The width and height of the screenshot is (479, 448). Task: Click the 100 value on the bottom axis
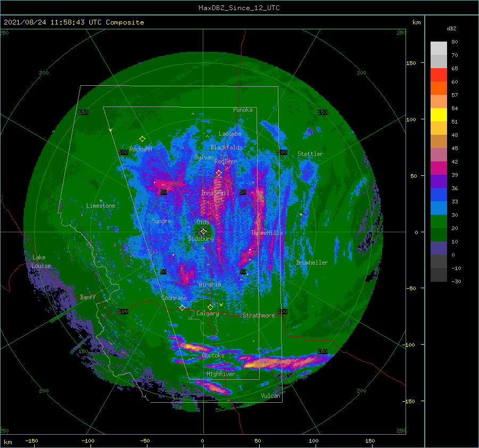pyautogui.click(x=313, y=441)
